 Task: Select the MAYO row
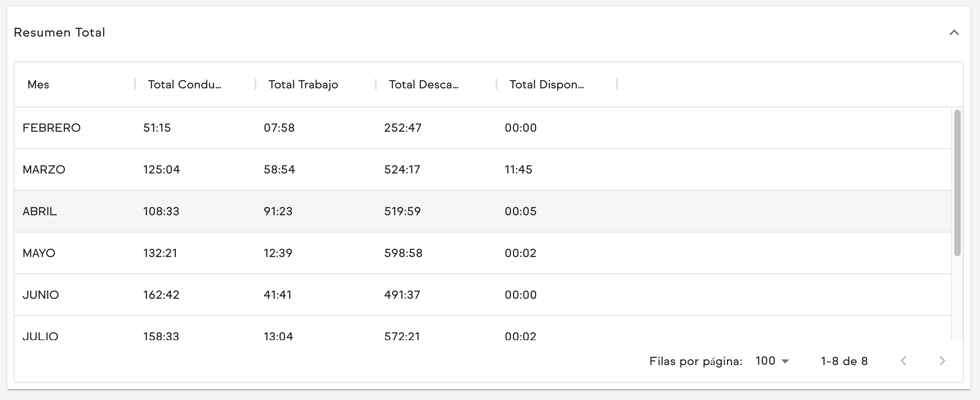[x=39, y=253]
